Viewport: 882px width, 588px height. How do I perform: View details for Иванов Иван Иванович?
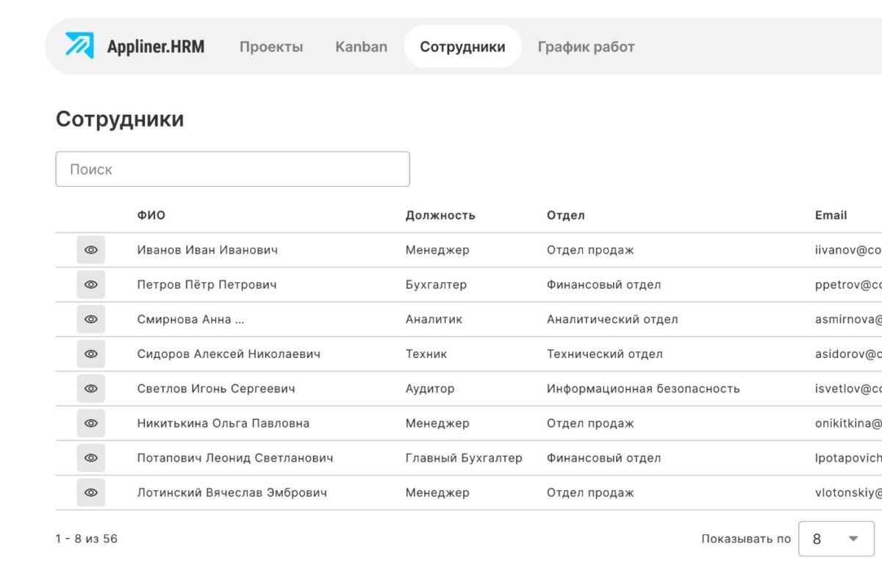click(91, 250)
